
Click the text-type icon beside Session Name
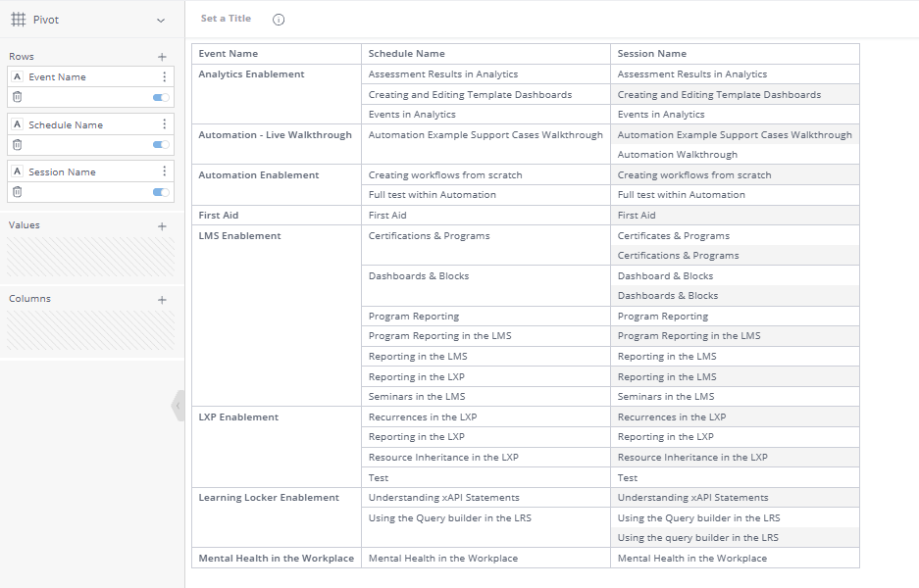coord(17,171)
